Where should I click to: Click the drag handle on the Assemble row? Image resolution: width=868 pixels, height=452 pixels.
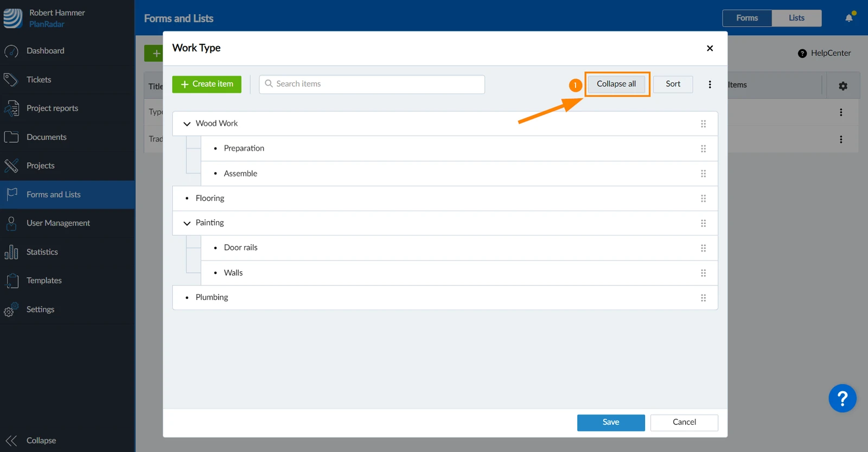703,174
